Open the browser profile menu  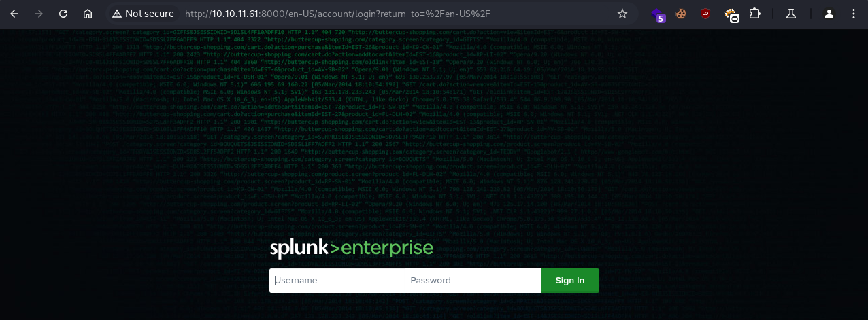(x=829, y=14)
